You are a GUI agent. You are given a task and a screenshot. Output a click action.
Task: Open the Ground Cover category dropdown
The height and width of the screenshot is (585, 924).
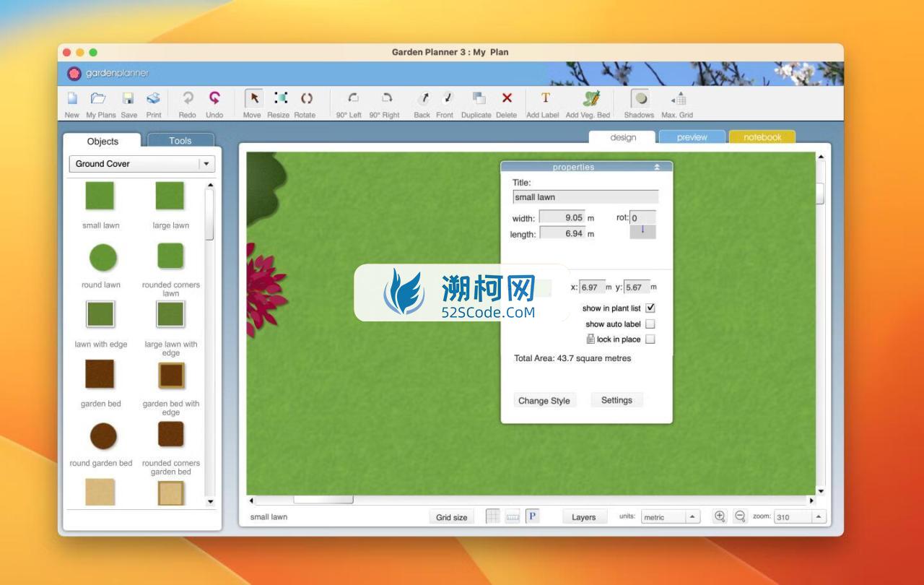click(142, 164)
